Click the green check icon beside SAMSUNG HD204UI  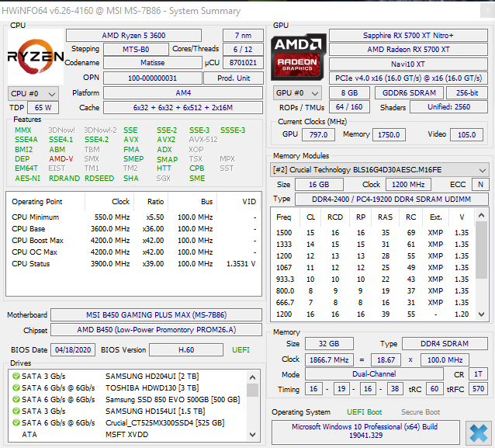pos(16,376)
